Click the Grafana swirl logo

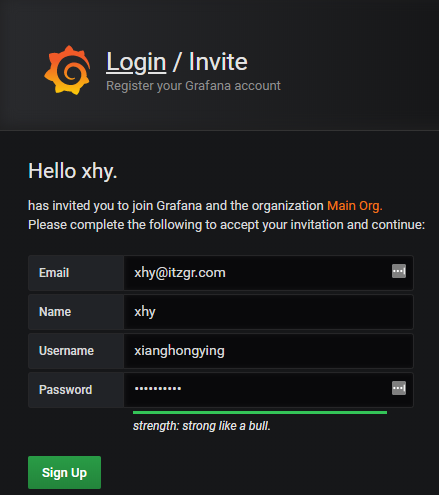[68, 70]
